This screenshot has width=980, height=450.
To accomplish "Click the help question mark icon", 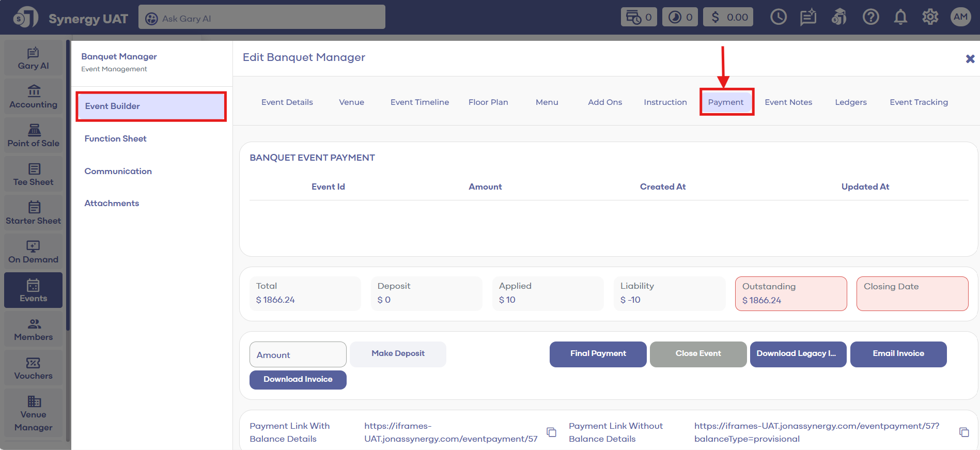I will (x=870, y=18).
